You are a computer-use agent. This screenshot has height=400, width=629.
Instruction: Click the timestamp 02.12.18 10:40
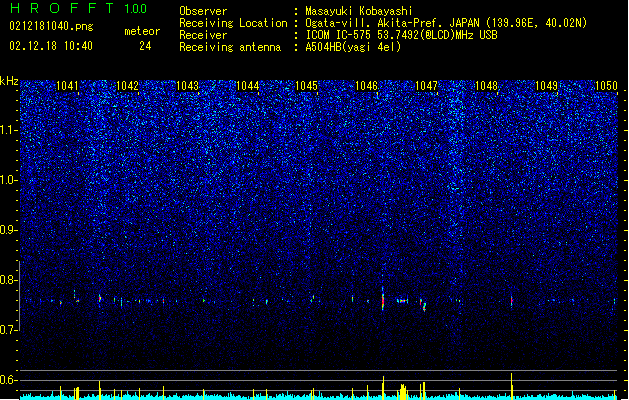[51, 46]
